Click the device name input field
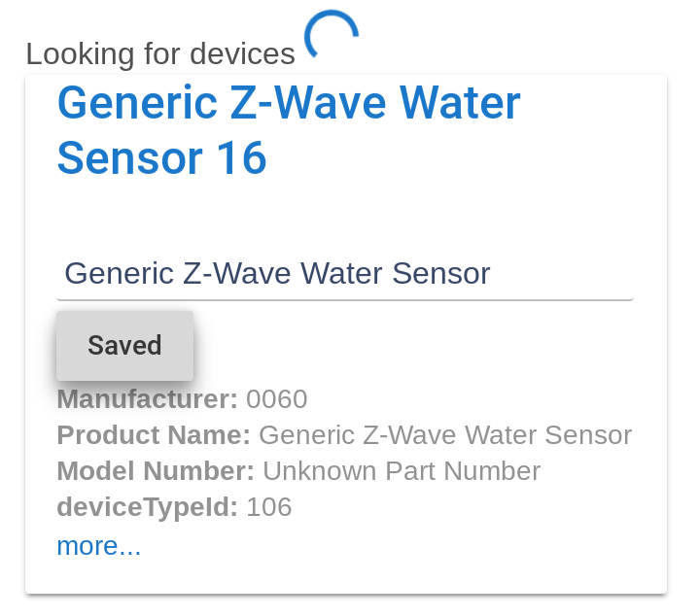700x616 pixels. (345, 273)
